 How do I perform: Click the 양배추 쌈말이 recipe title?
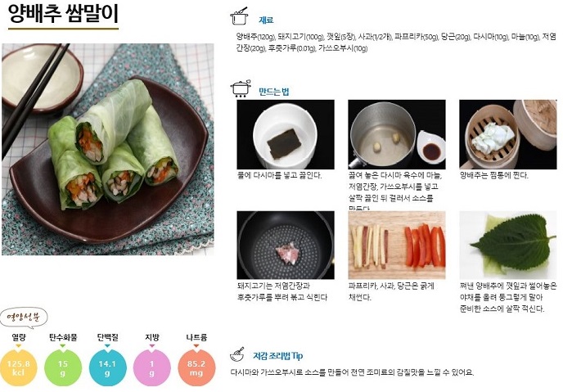tap(63, 14)
